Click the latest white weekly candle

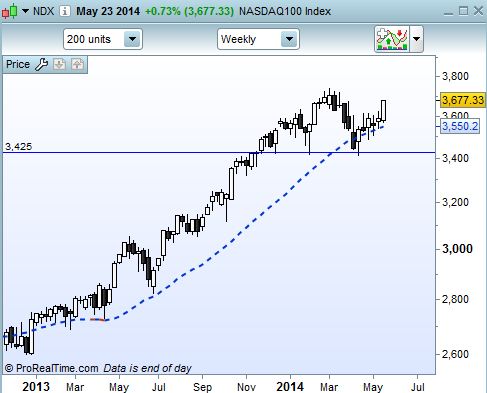383,110
